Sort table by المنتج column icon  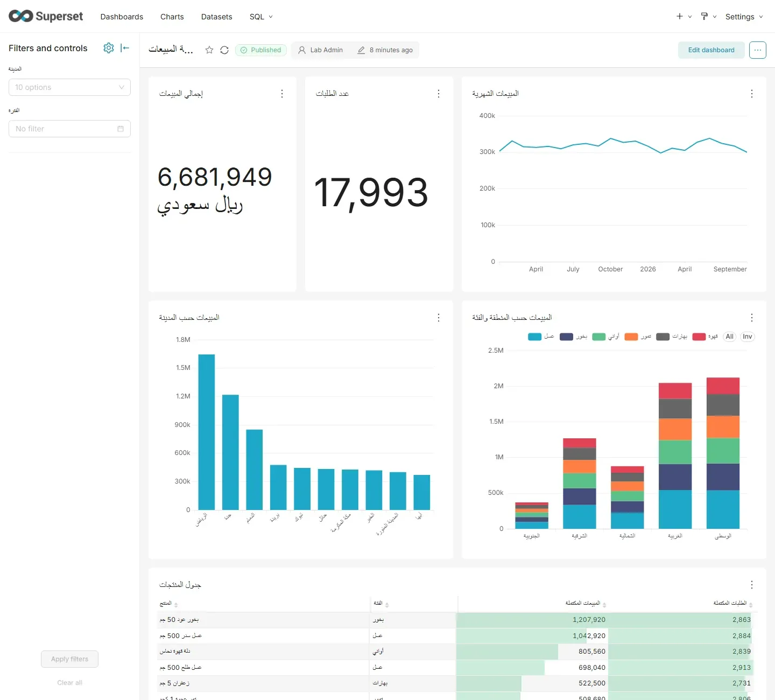[176, 605]
